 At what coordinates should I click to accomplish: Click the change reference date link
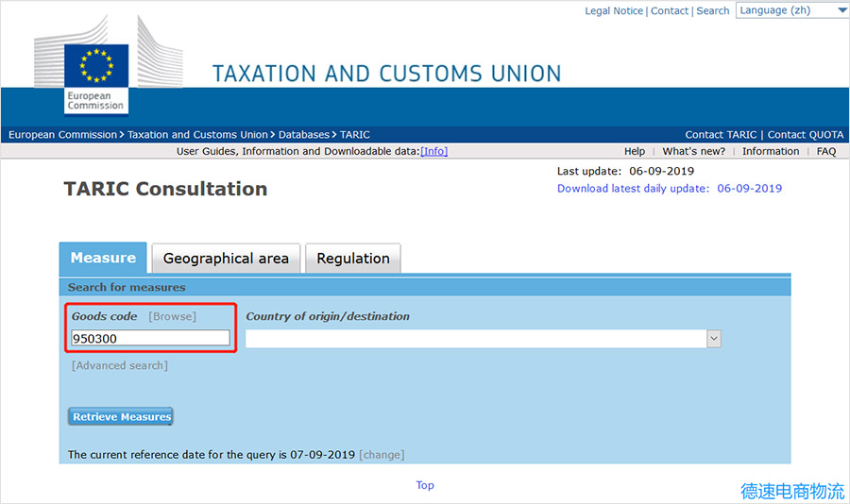coord(382,455)
